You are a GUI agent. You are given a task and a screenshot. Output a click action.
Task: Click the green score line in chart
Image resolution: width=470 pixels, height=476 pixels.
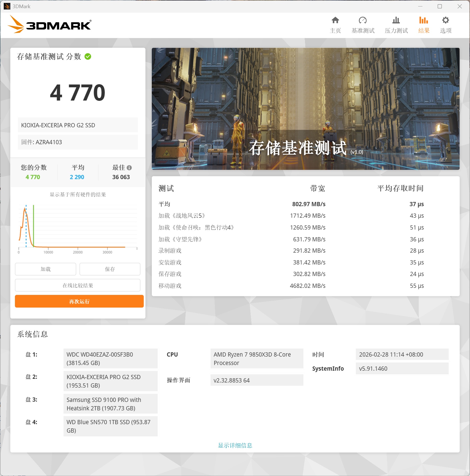point(34,225)
